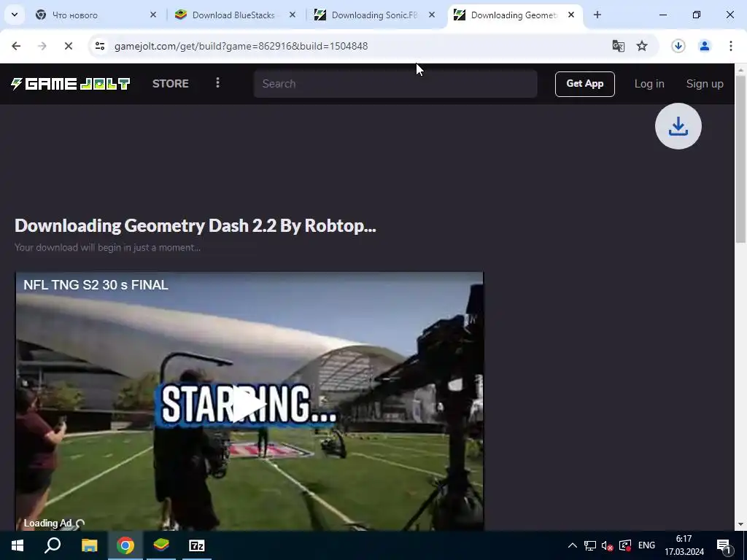Open Windows taskbar search
The height and width of the screenshot is (560, 747).
53,545
